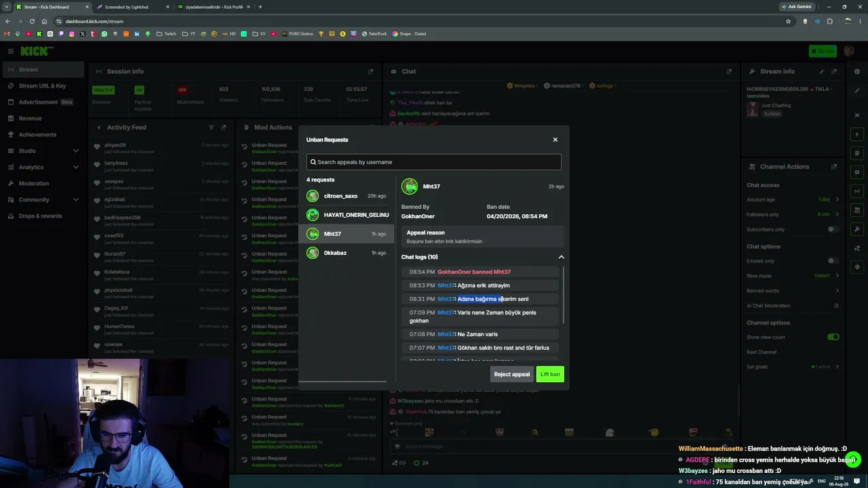Open Stream URL & Key in the sidebar
868x488 pixels.
pyautogui.click(x=42, y=86)
